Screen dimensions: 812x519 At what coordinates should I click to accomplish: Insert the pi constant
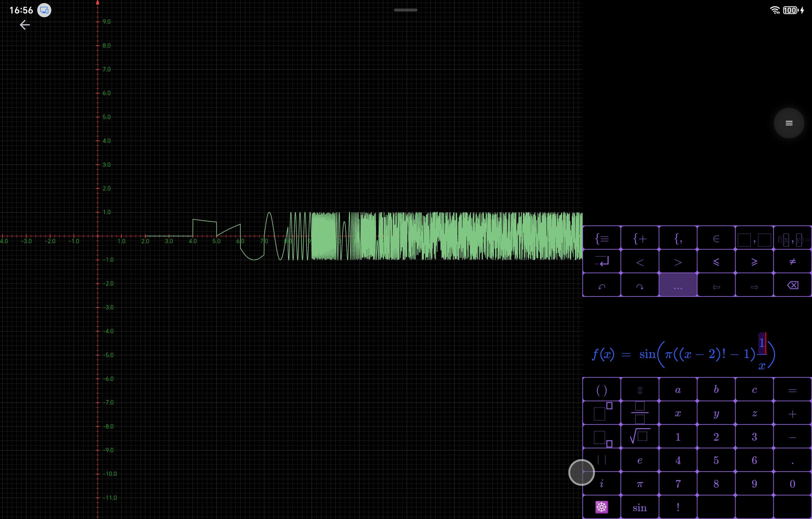[x=640, y=484]
